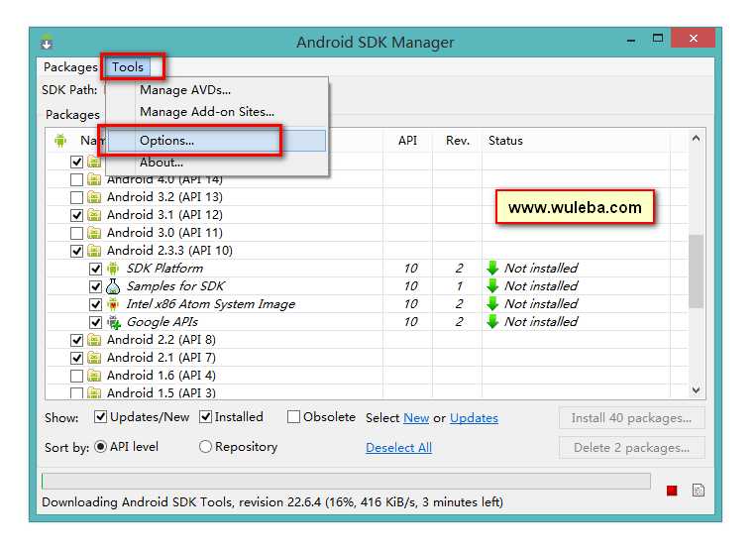This screenshot has height=549, width=756.
Task: Click the folder icon for Android 3.0 (API 11)
Action: click(x=94, y=233)
